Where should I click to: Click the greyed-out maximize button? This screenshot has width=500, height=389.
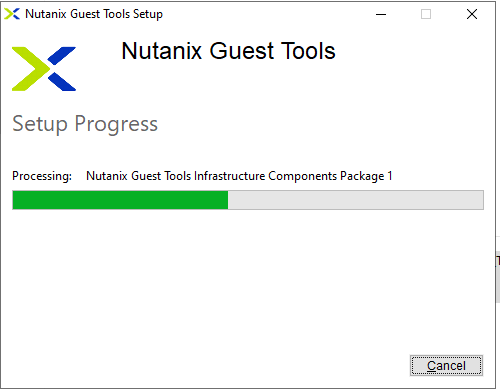coord(426,14)
